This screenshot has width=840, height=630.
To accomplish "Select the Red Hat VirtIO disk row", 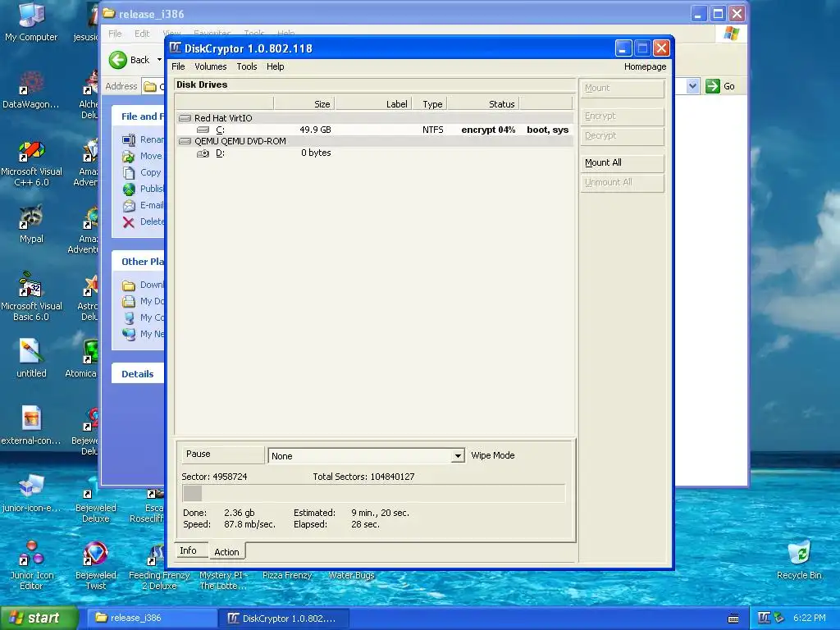I will (375, 118).
